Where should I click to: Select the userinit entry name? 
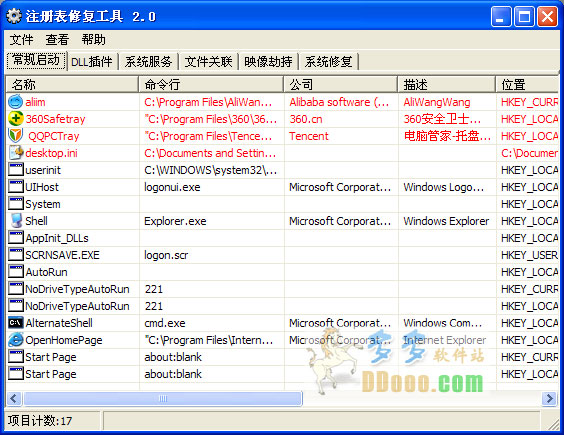(x=43, y=170)
